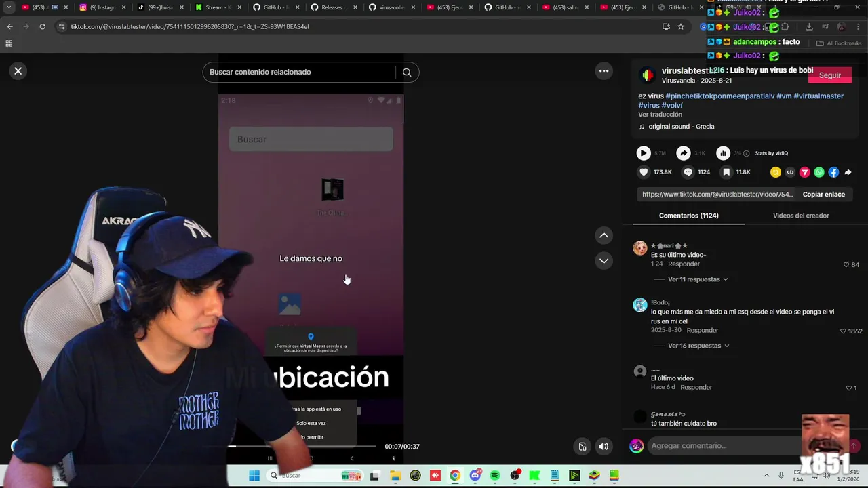Click the browser address bar
The height and width of the screenshot is (488, 868).
pyautogui.click(x=359, y=26)
